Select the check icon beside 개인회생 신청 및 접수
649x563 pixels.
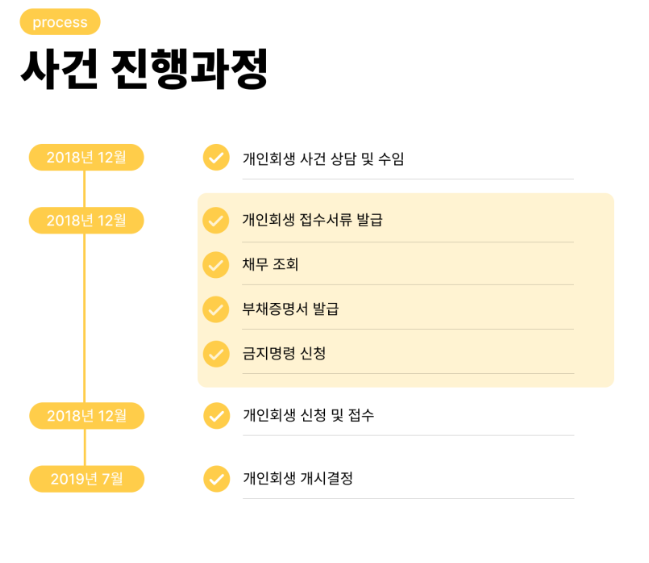[216, 416]
